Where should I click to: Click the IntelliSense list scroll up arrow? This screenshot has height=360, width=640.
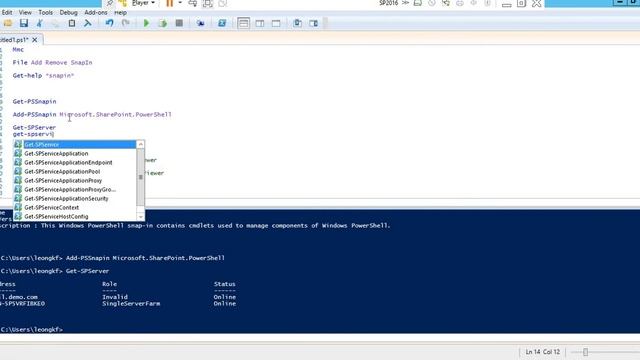[140, 144]
